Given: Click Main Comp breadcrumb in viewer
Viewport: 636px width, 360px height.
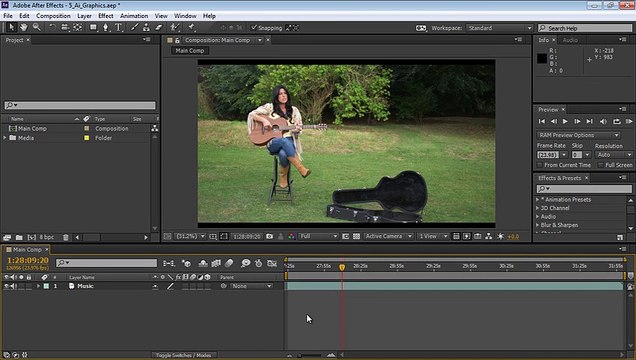Looking at the screenshot, I should click(189, 51).
